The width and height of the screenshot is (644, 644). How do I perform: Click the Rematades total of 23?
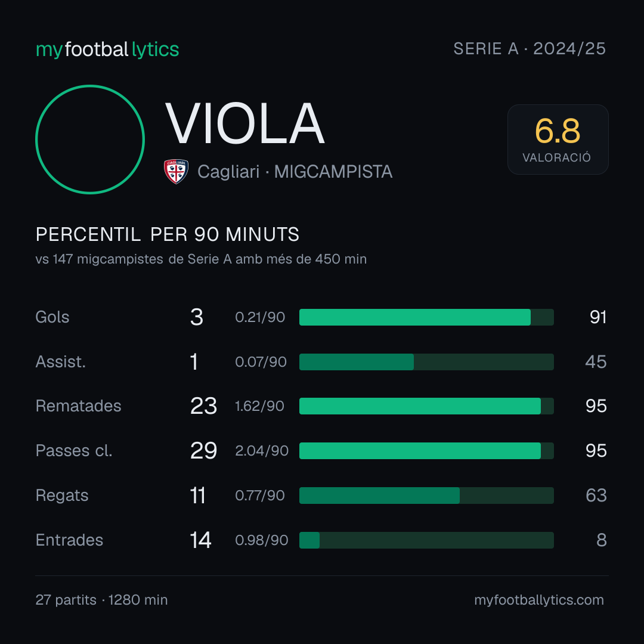(x=204, y=406)
